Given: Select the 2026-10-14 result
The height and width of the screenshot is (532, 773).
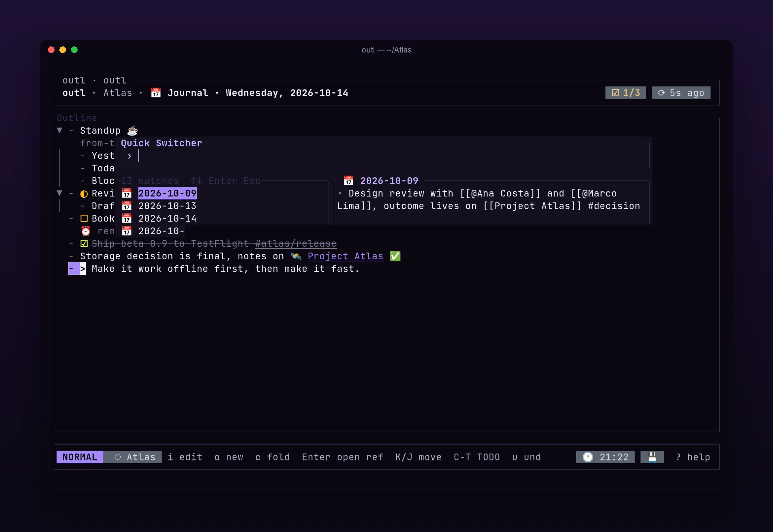Looking at the screenshot, I should point(167,219).
